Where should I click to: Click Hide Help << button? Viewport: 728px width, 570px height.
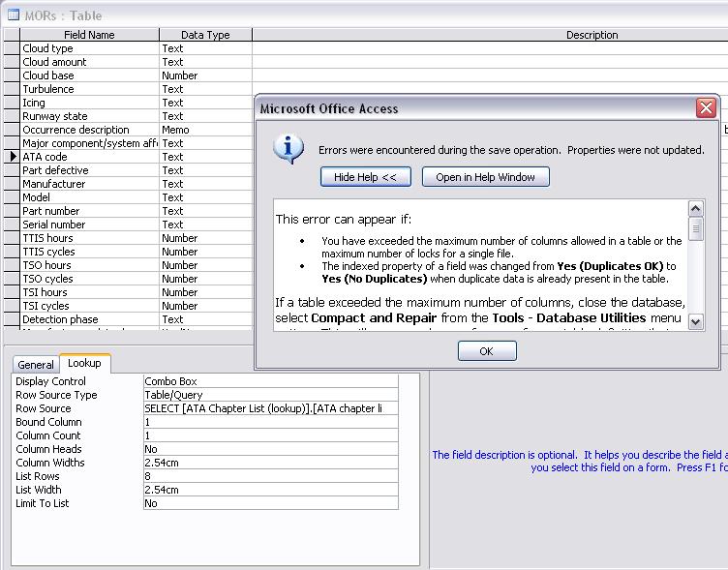point(365,177)
